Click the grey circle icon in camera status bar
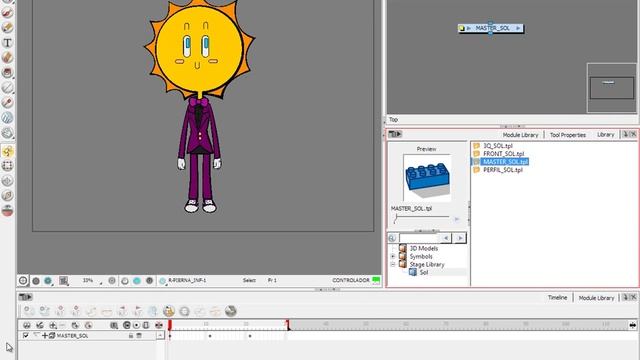This screenshot has height=360, width=640. point(36,281)
